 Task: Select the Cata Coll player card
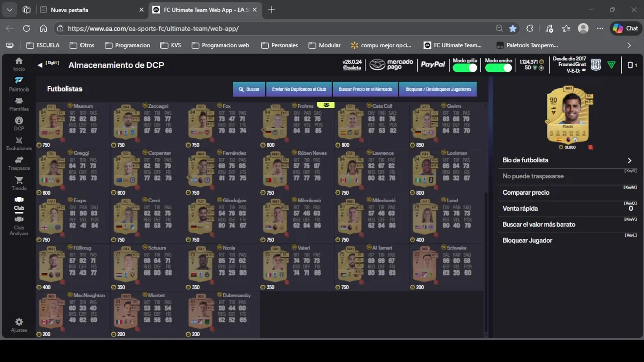[371, 126]
